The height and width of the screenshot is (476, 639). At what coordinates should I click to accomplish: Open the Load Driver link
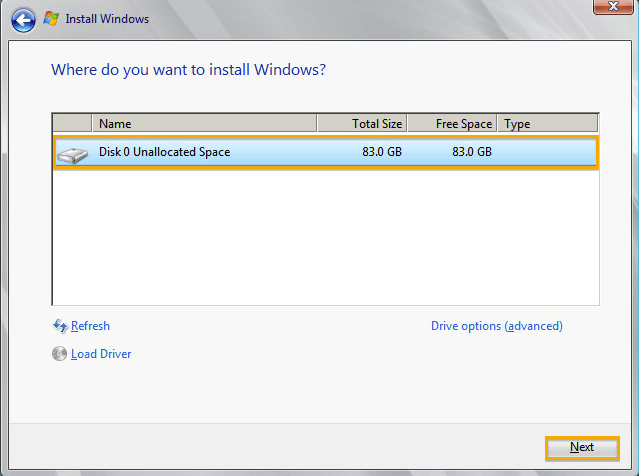tap(101, 354)
